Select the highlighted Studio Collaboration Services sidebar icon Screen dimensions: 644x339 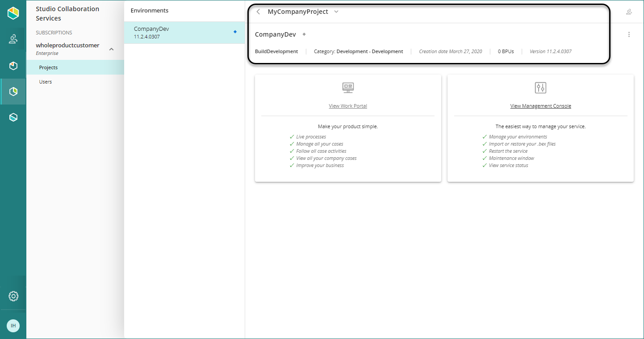(x=13, y=92)
